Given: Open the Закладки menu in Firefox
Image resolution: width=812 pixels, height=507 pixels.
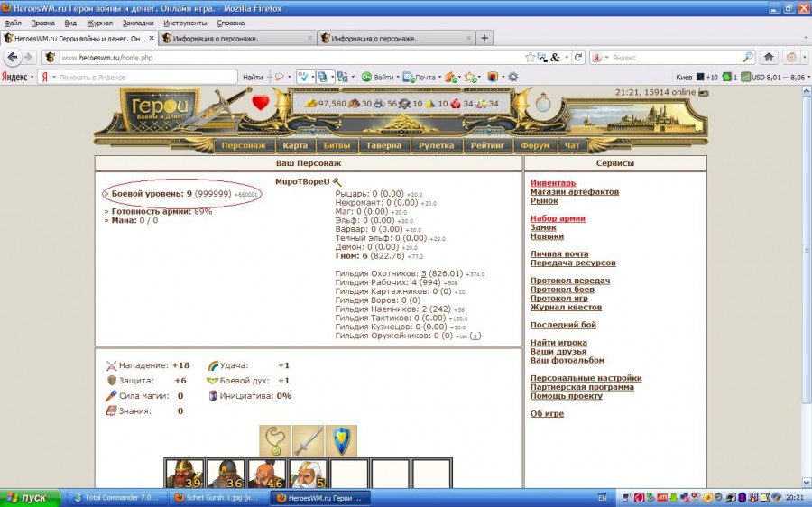Looking at the screenshot, I should click(x=137, y=23).
